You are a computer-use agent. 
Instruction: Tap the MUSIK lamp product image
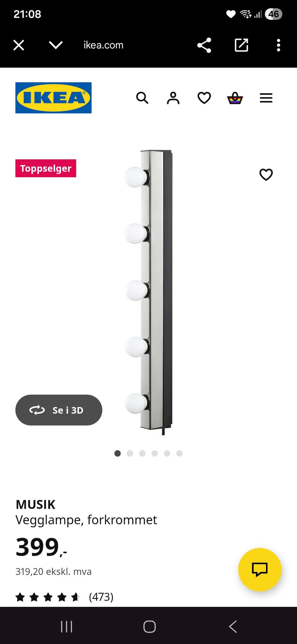[149, 292]
